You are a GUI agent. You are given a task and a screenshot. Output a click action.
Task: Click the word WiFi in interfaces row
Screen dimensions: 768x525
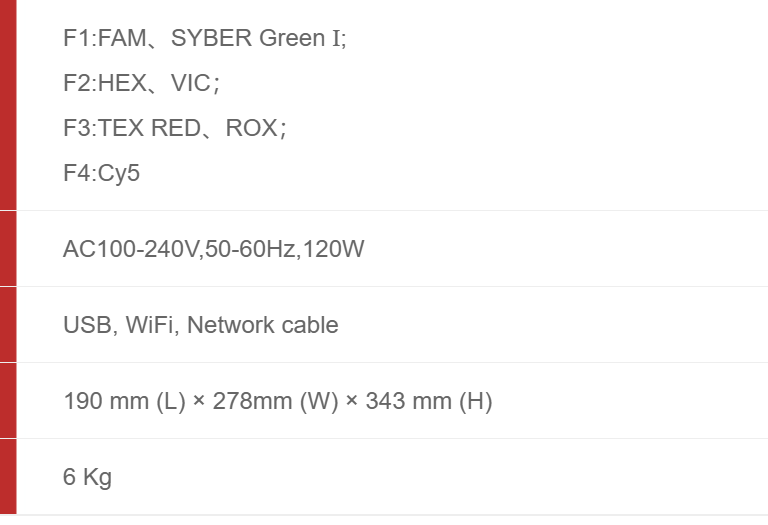(x=150, y=325)
